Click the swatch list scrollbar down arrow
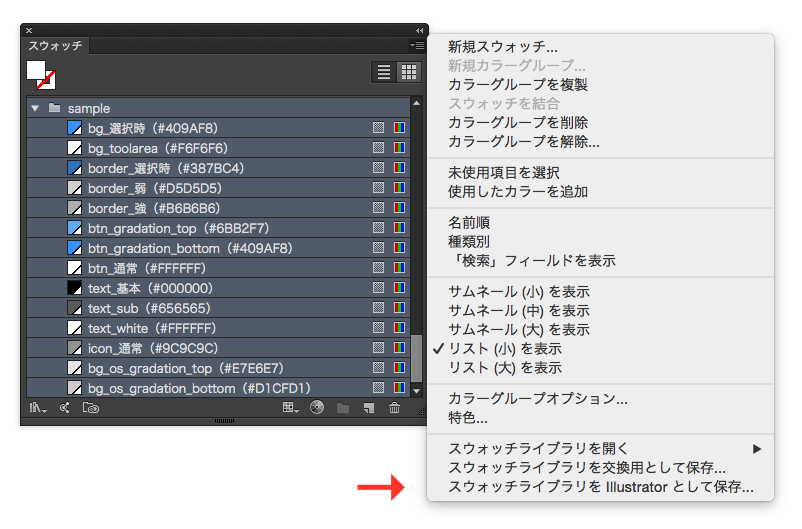802x529 pixels. [x=417, y=389]
